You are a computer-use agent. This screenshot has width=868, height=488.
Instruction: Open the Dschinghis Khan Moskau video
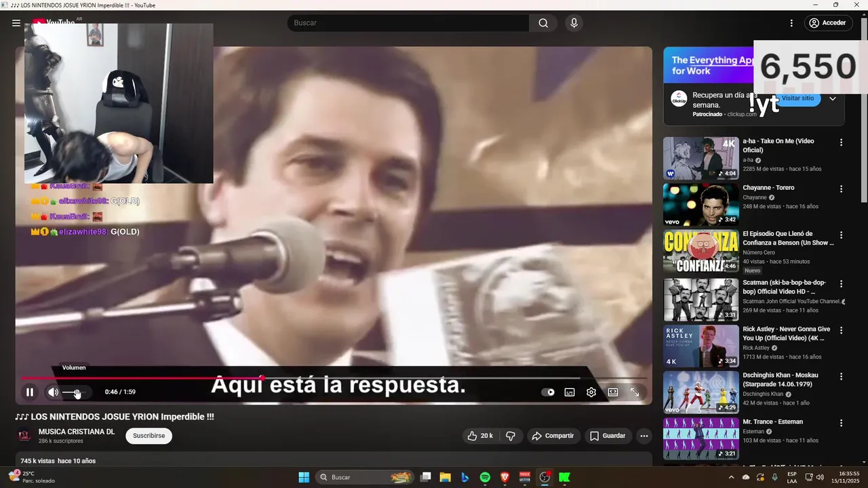[781, 380]
